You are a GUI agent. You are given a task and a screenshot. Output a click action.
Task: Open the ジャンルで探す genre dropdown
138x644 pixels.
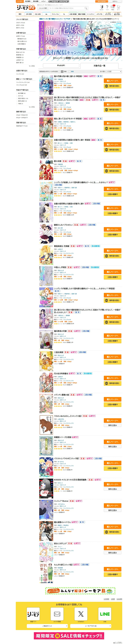pos(43,8)
